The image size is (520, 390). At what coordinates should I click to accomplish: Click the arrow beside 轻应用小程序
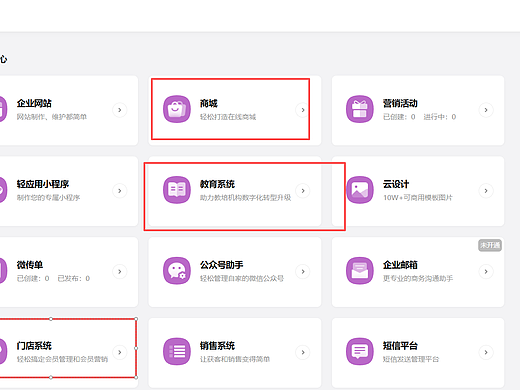[120, 191]
